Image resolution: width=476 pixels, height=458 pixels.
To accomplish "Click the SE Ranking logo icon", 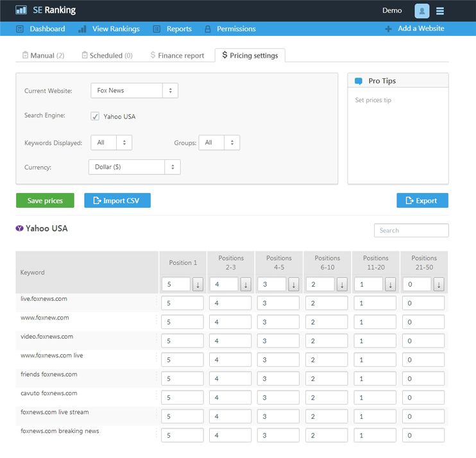I will point(21,10).
